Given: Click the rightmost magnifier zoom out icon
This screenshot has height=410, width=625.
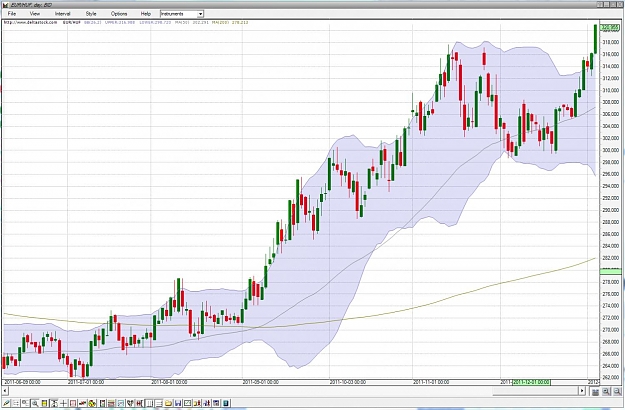Looking at the screenshot, I should pyautogui.click(x=616, y=392).
